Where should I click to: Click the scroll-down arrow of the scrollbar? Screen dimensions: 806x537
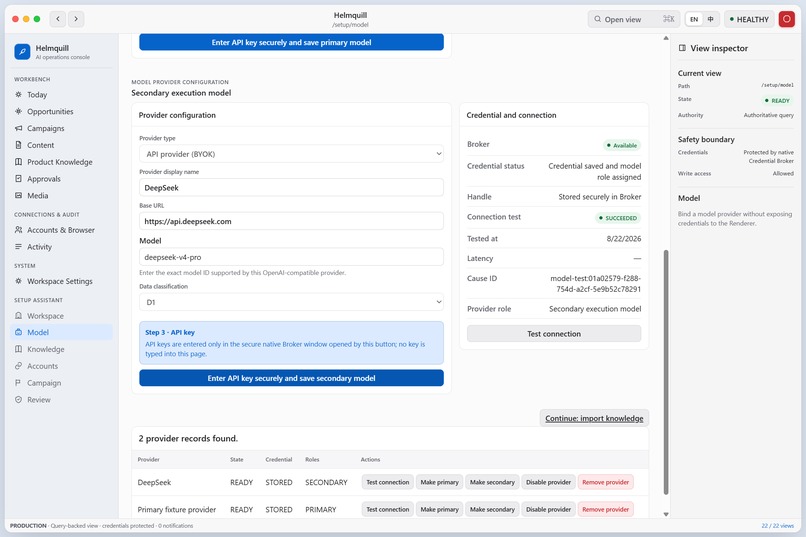tap(666, 514)
